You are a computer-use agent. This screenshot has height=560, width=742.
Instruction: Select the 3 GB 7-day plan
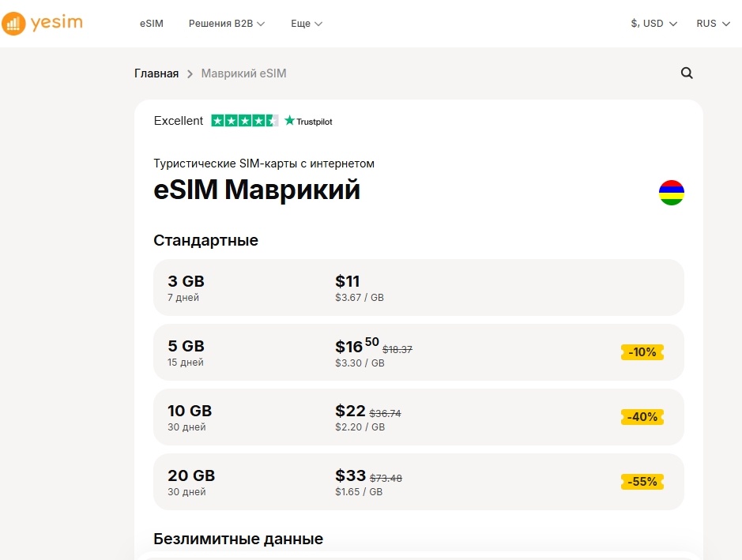pos(418,288)
